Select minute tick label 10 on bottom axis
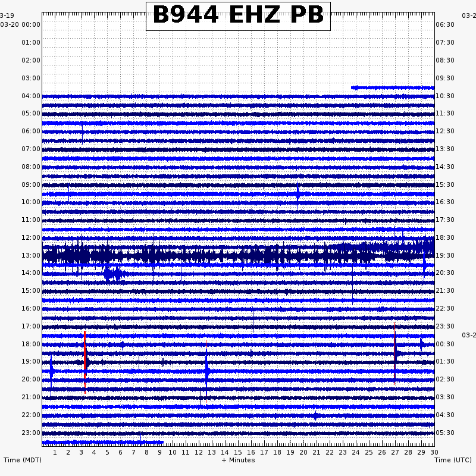476x476 pixels. click(x=173, y=452)
